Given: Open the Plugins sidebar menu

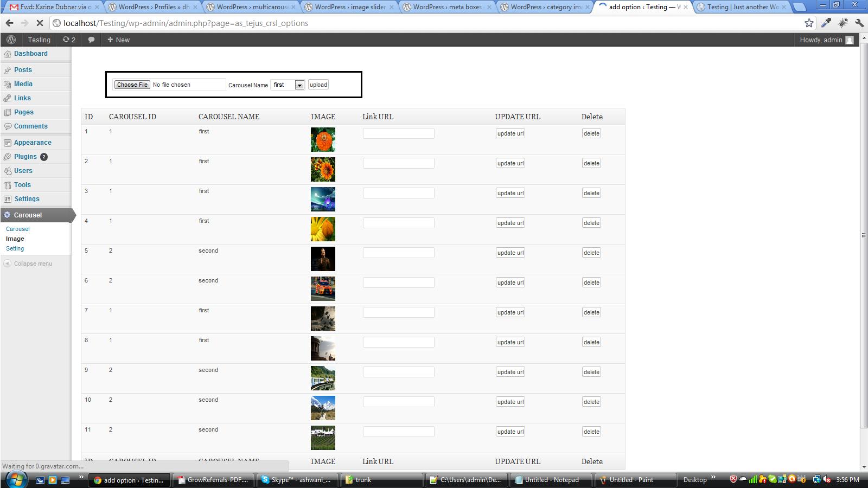Looking at the screenshot, I should click(25, 157).
